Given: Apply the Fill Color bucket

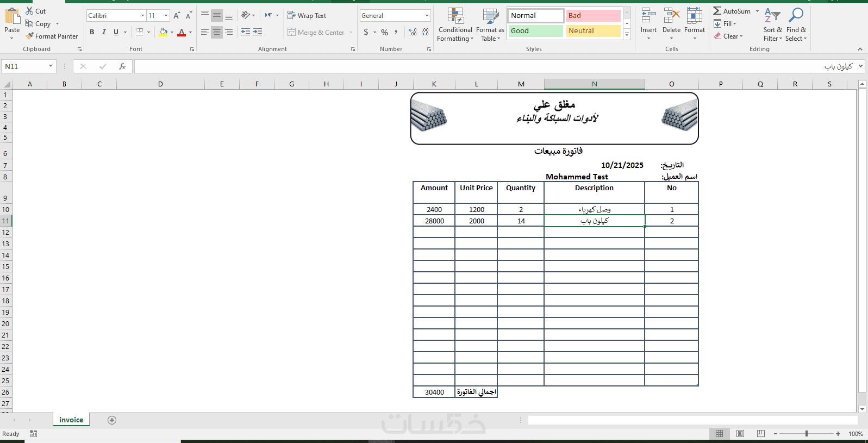Looking at the screenshot, I should pyautogui.click(x=163, y=32).
